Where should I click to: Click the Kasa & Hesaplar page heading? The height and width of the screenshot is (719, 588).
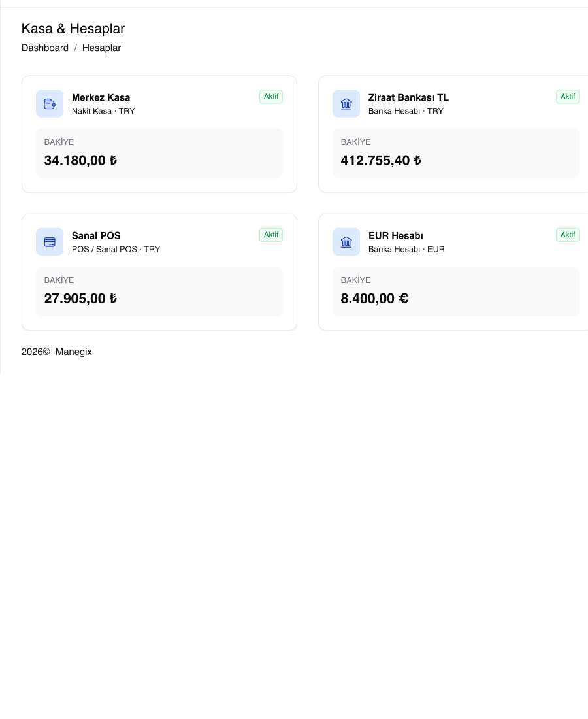click(73, 28)
